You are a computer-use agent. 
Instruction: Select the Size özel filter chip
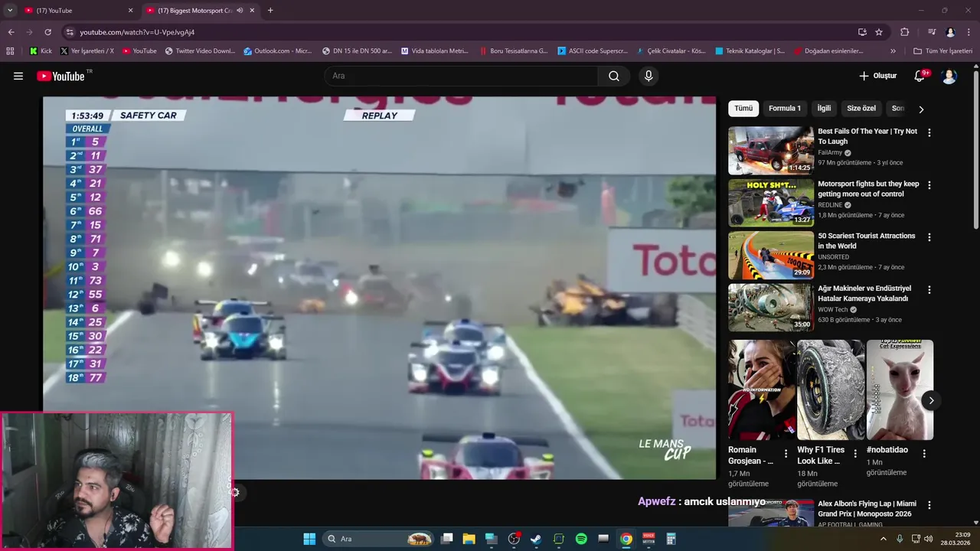[861, 108]
